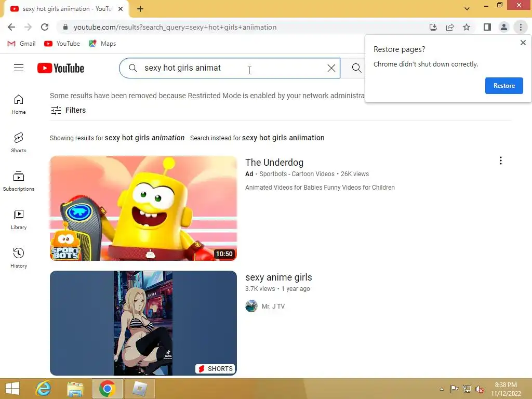
Task: Open Library in the sidebar
Action: point(19,220)
